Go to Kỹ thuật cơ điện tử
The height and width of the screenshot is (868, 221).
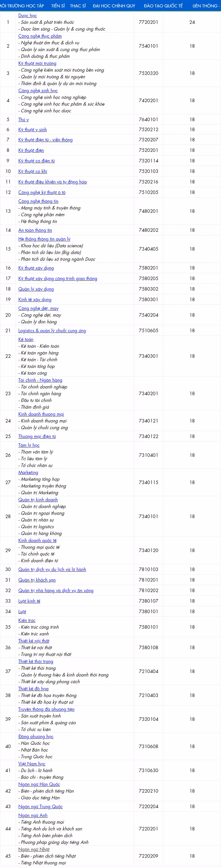coord(36,161)
